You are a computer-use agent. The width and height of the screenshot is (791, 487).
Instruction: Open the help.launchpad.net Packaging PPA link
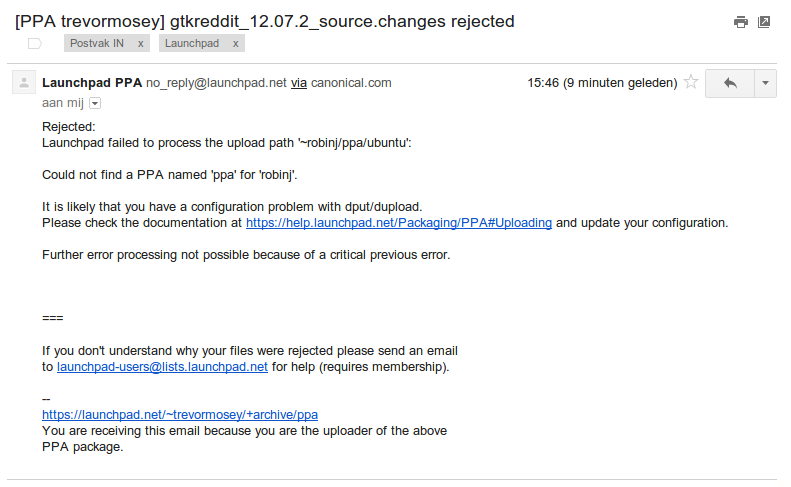pos(399,223)
